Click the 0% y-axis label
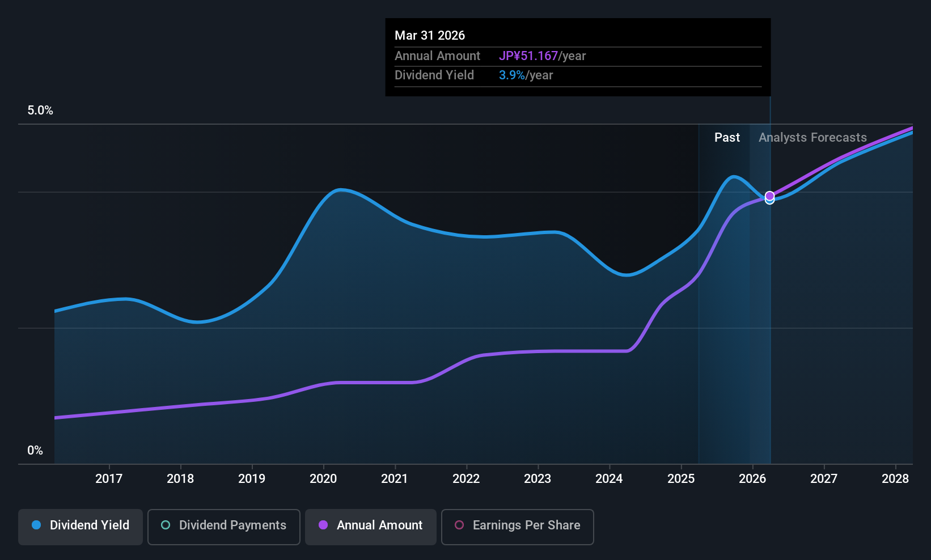Viewport: 931px width, 560px height. coord(35,451)
